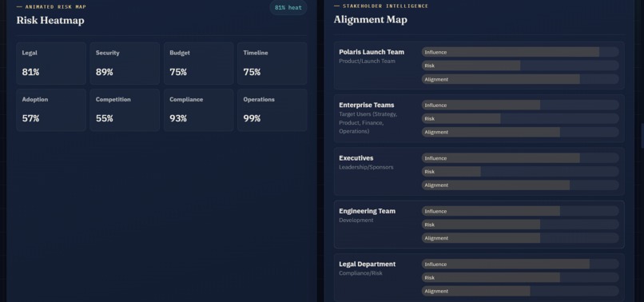Click the Competition 55% risk tile
The width and height of the screenshot is (644, 302).
[x=125, y=110]
